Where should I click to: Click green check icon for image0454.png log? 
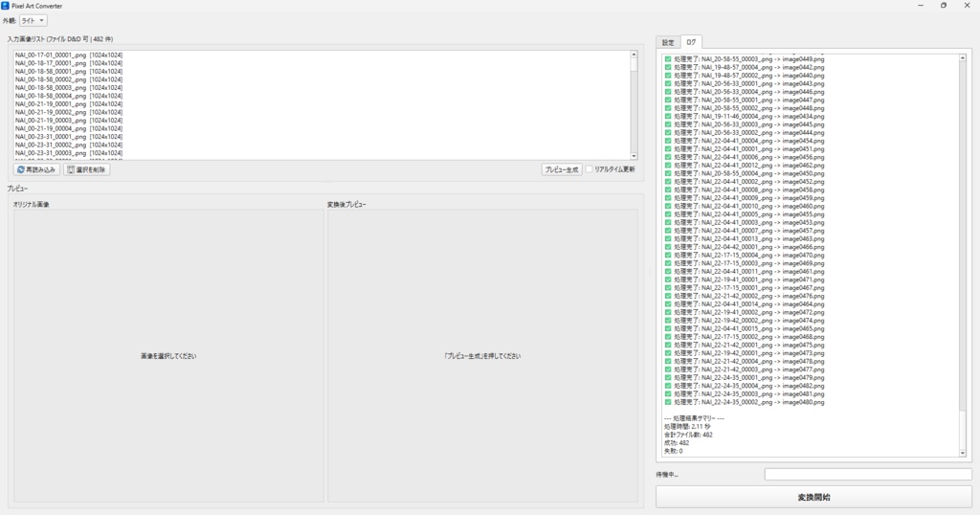pyautogui.click(x=667, y=141)
